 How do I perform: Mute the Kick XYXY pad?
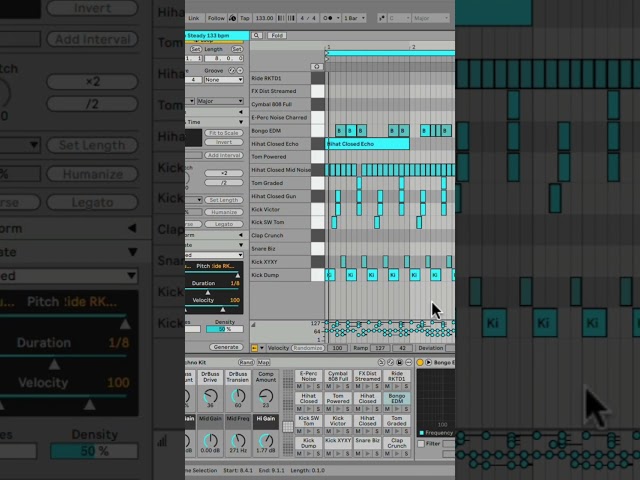coord(329,453)
